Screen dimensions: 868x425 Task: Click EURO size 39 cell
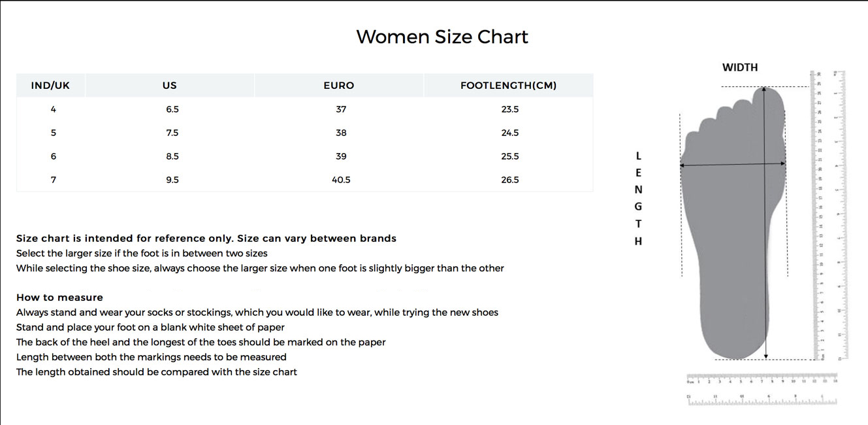(x=341, y=156)
